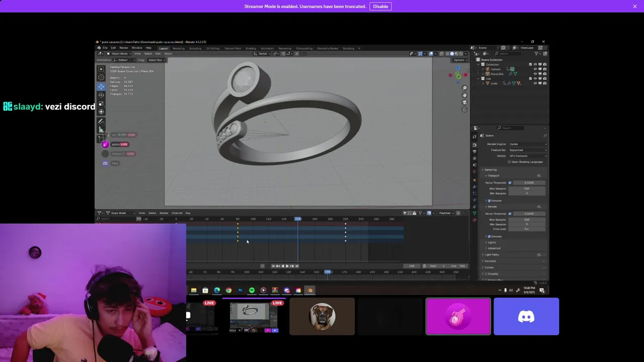
Task: Hide Plane.006 with its eye icon
Action: click(x=535, y=73)
